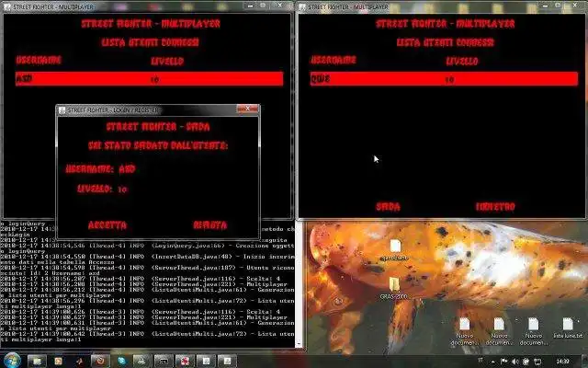Click the IT language indicator
The width and height of the screenshot is (588, 368).
[x=481, y=361]
